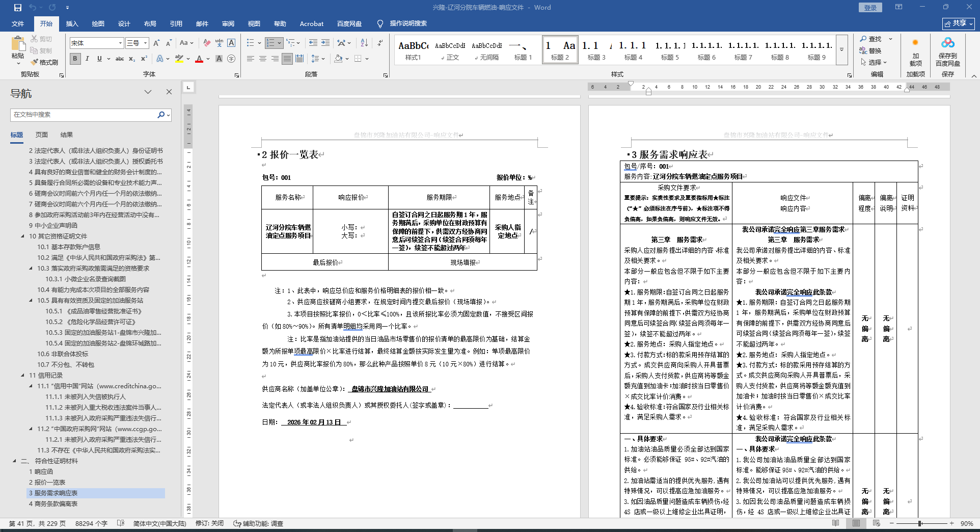The height and width of the screenshot is (532, 980).
Task: Switch to the 插入 (Insert) ribbon tab
Action: (x=72, y=23)
